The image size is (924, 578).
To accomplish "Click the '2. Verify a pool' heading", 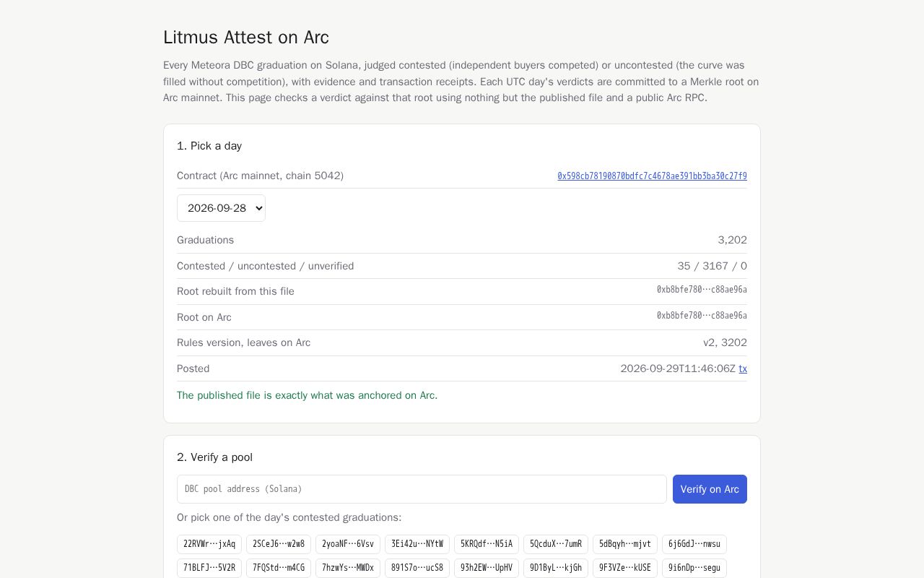I will pos(214,457).
